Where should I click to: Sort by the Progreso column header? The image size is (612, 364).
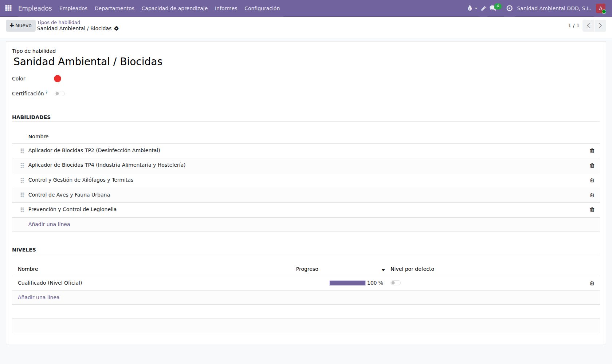tap(307, 269)
